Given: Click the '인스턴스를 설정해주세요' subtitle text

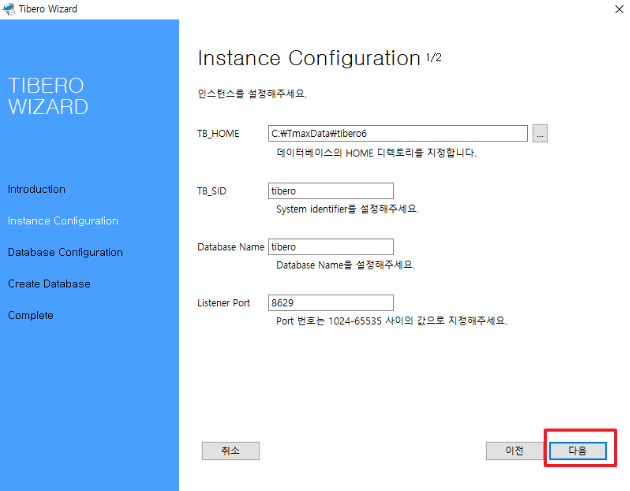Looking at the screenshot, I should click(252, 94).
